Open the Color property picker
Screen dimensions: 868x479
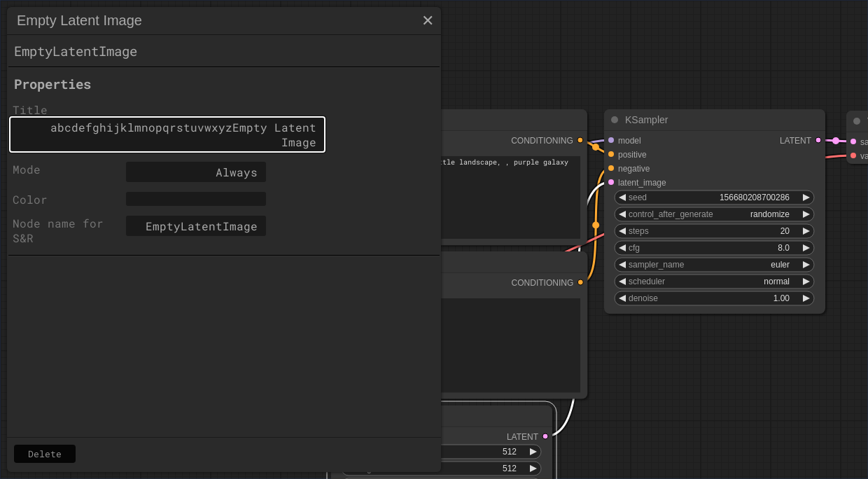pos(196,199)
